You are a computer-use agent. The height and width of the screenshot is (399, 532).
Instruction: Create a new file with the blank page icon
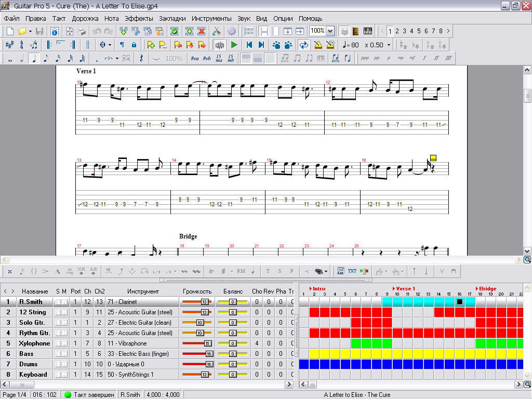[10, 31]
